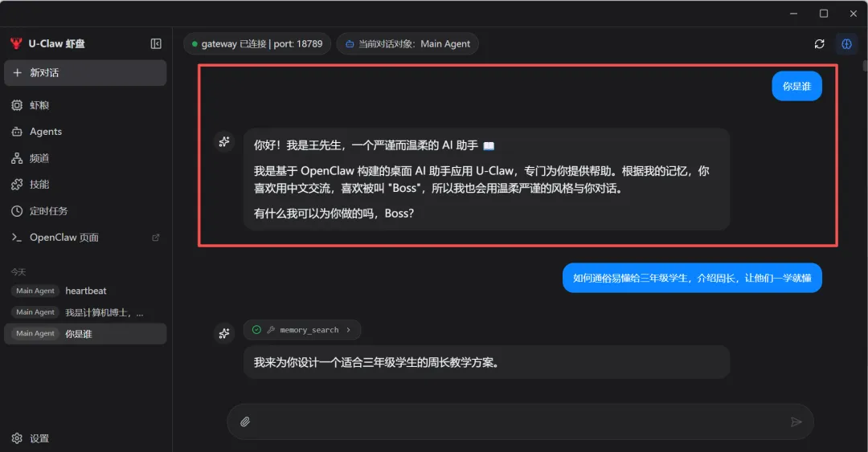The height and width of the screenshot is (452, 868).
Task: Open 设置 settings
Action: [x=85, y=438]
